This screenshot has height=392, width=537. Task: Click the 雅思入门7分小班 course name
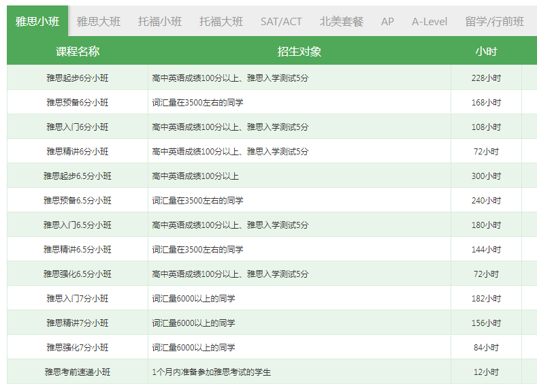[x=78, y=299]
